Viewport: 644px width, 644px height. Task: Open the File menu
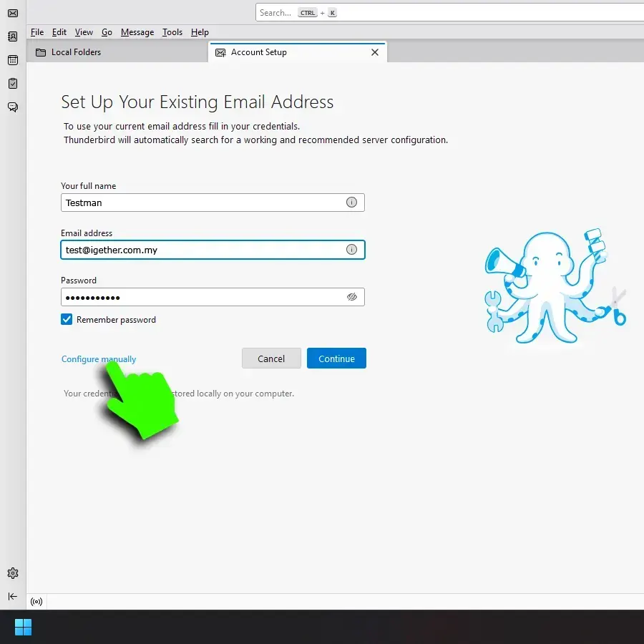tap(37, 32)
